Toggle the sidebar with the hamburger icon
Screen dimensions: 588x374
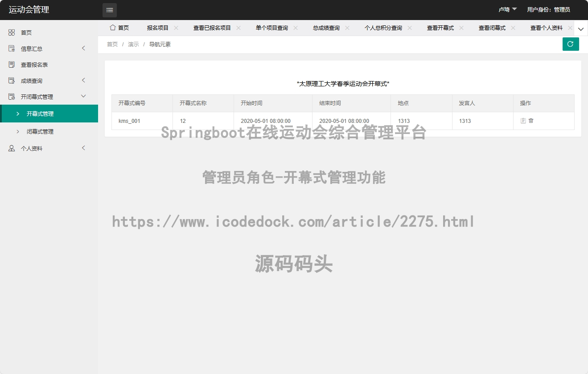click(x=110, y=10)
